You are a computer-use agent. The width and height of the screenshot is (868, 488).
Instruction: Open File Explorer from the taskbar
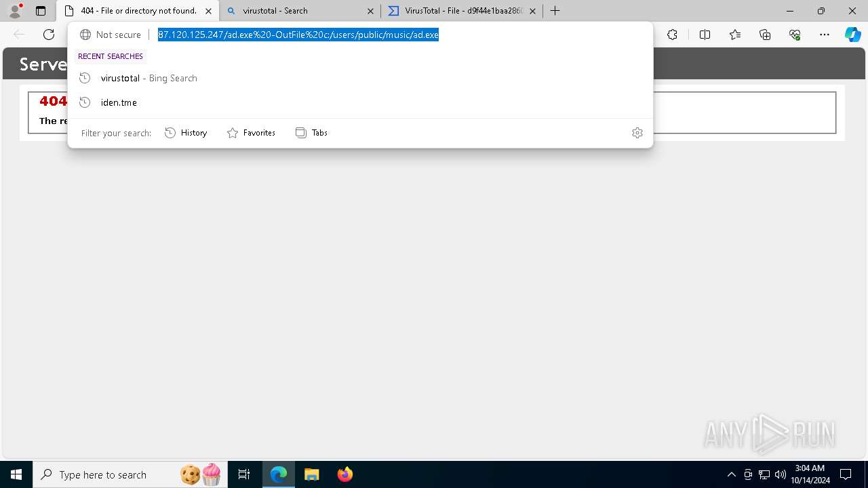pyautogui.click(x=312, y=474)
